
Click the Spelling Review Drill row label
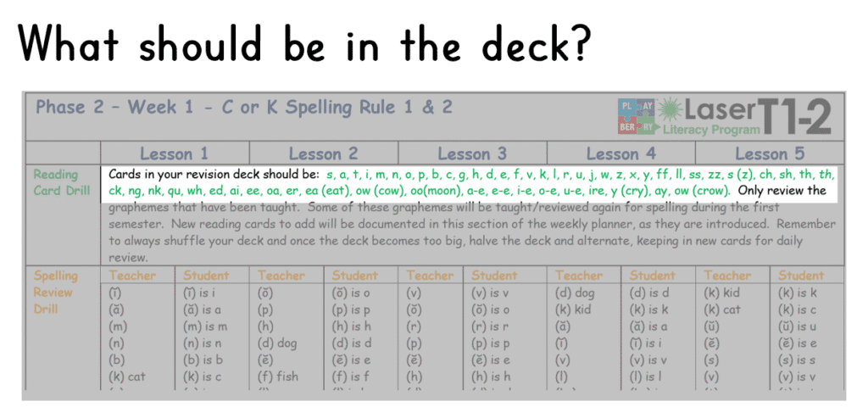pyautogui.click(x=53, y=292)
